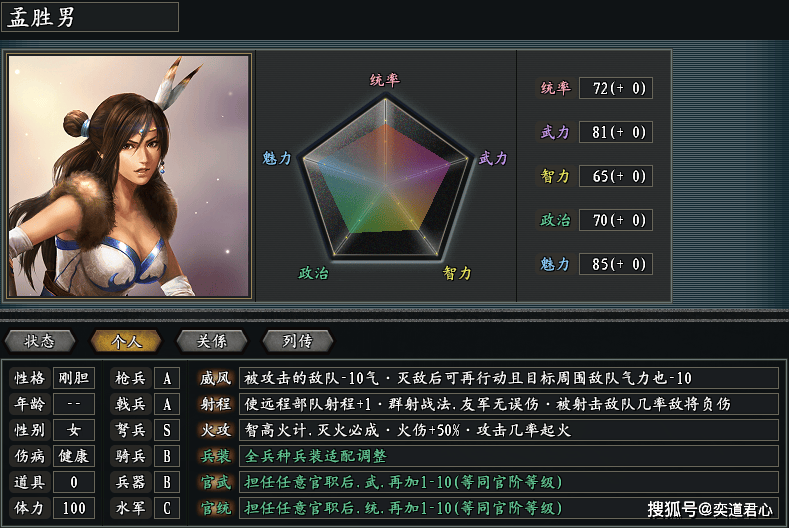Click the 兵装 skill label

pyautogui.click(x=215, y=456)
